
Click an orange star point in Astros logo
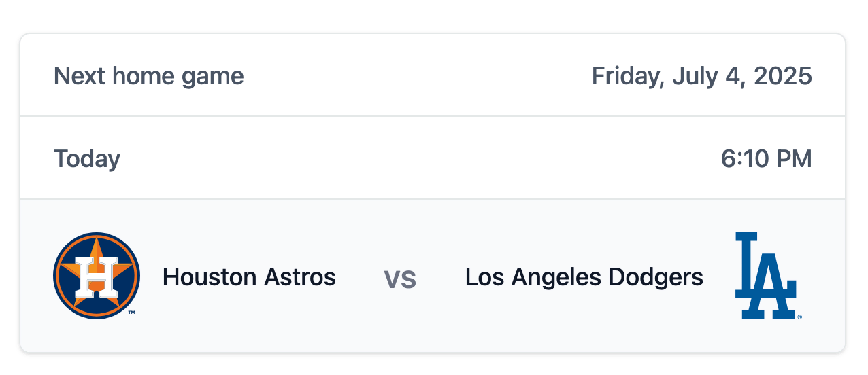tap(97, 246)
